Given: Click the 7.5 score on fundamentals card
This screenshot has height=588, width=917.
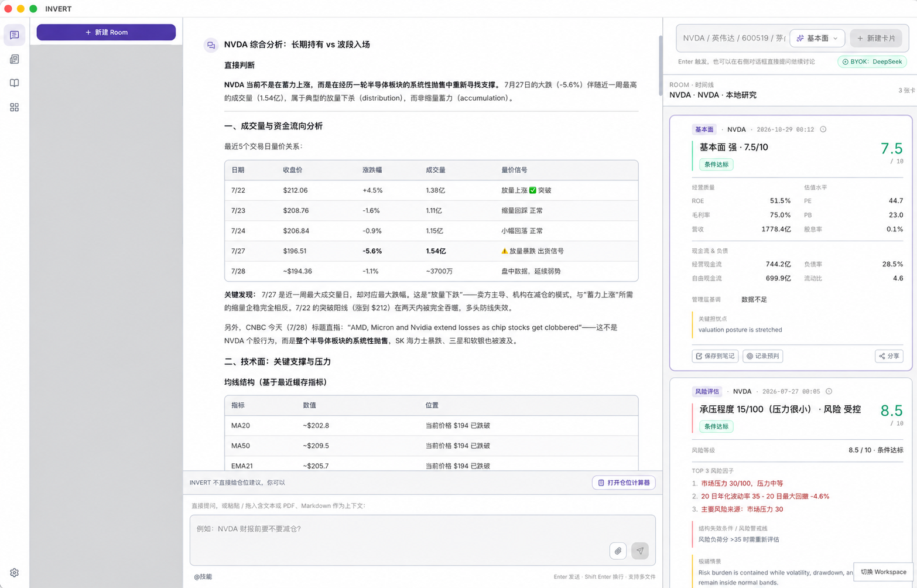Looking at the screenshot, I should [891, 149].
